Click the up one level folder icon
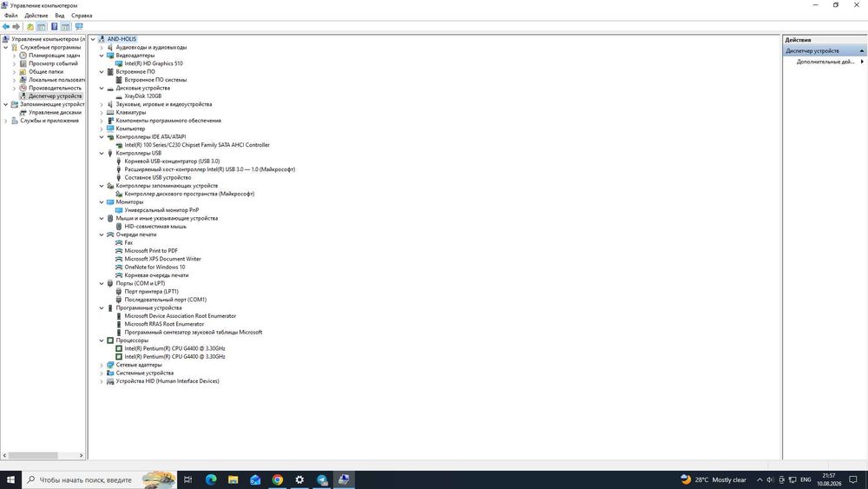The width and height of the screenshot is (868, 489). [30, 27]
